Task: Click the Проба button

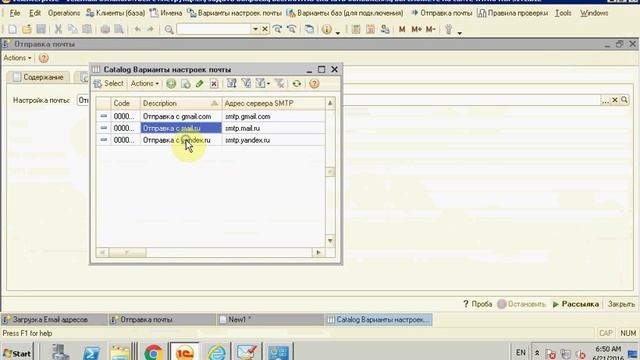Action: pyautogui.click(x=477, y=304)
